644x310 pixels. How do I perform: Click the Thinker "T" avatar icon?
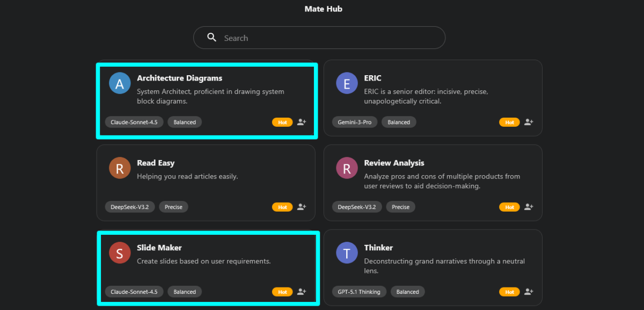click(347, 253)
